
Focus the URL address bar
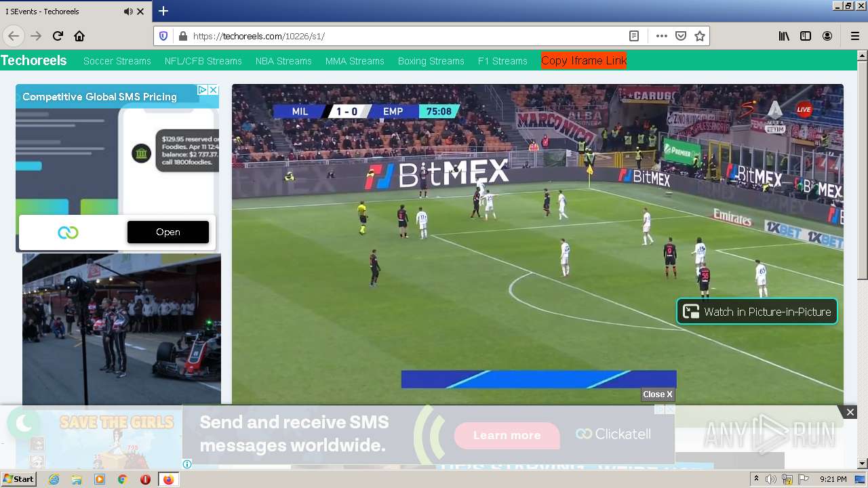407,36
